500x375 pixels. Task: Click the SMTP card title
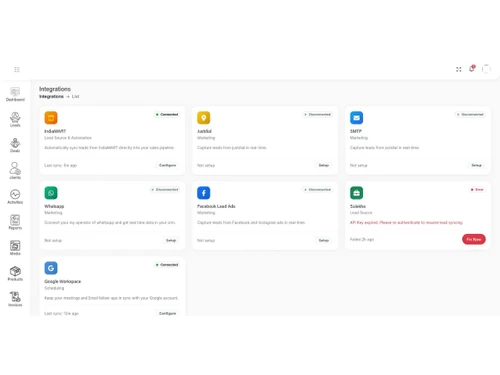(x=356, y=131)
